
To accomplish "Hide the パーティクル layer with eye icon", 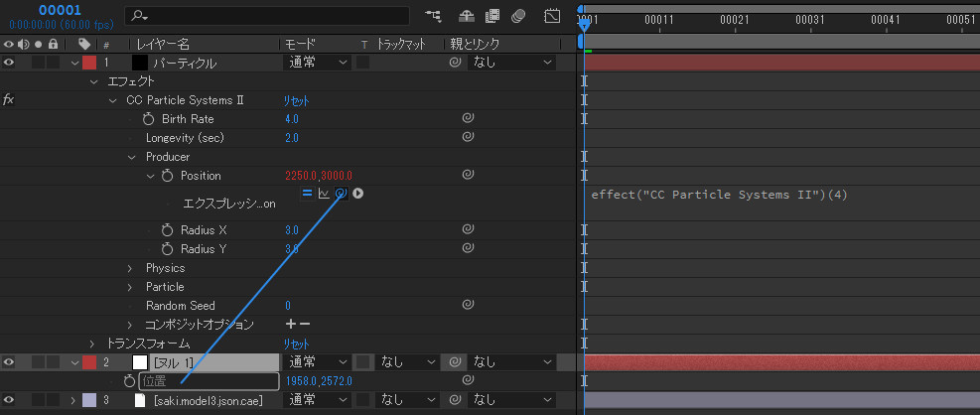I will 9,63.
